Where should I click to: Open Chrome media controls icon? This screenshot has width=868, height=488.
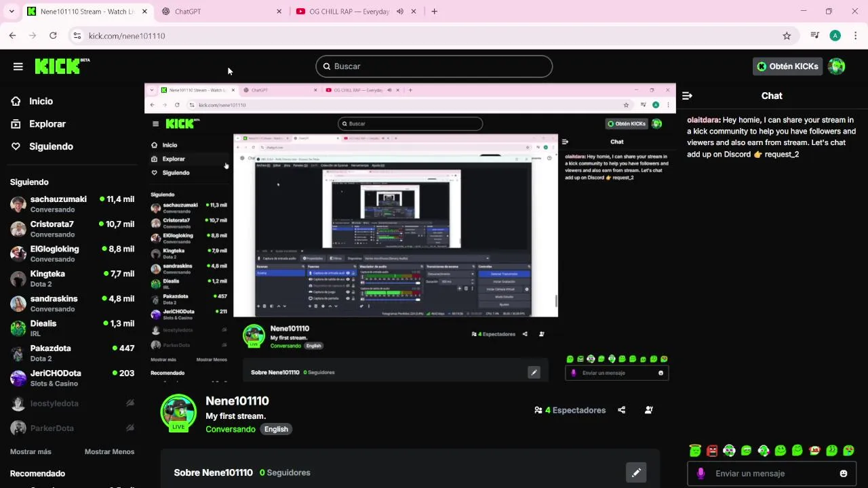pos(815,36)
